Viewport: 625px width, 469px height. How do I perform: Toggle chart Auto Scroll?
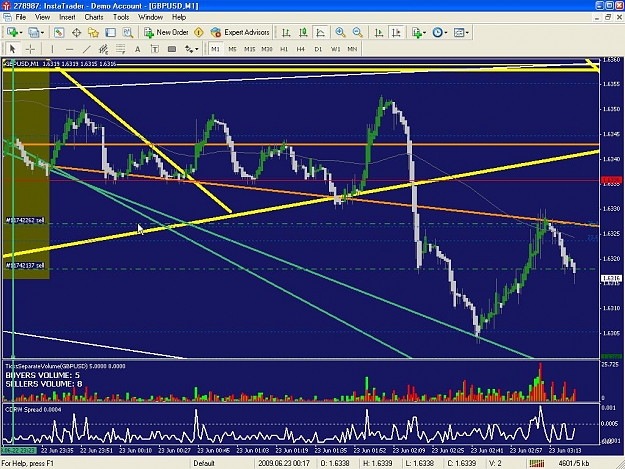(x=379, y=33)
